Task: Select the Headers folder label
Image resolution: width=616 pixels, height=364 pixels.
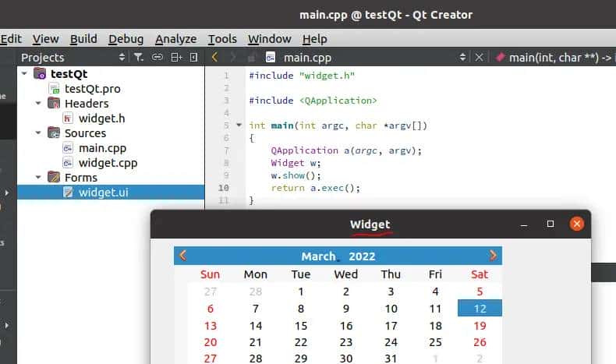Action: click(87, 104)
